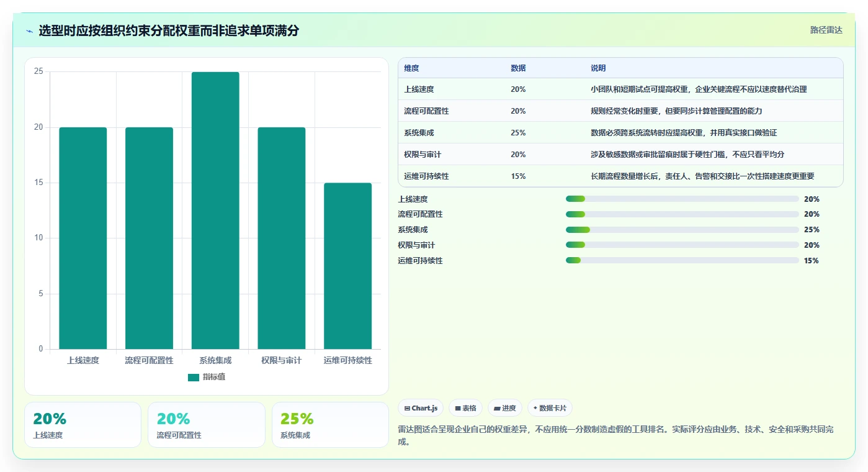Click the description starting 长期流程数量增长后
868x472 pixels.
point(702,176)
